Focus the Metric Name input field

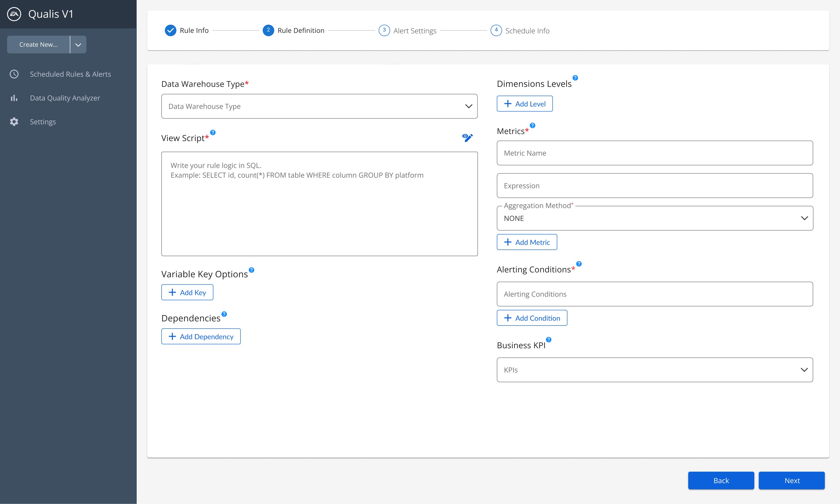point(655,153)
